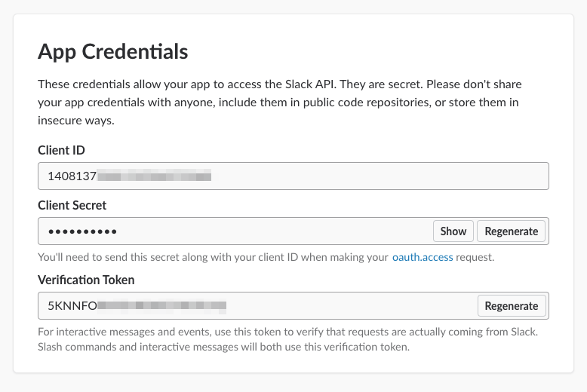The width and height of the screenshot is (587, 392).
Task: Regenerate the Client Secret
Action: click(x=512, y=231)
